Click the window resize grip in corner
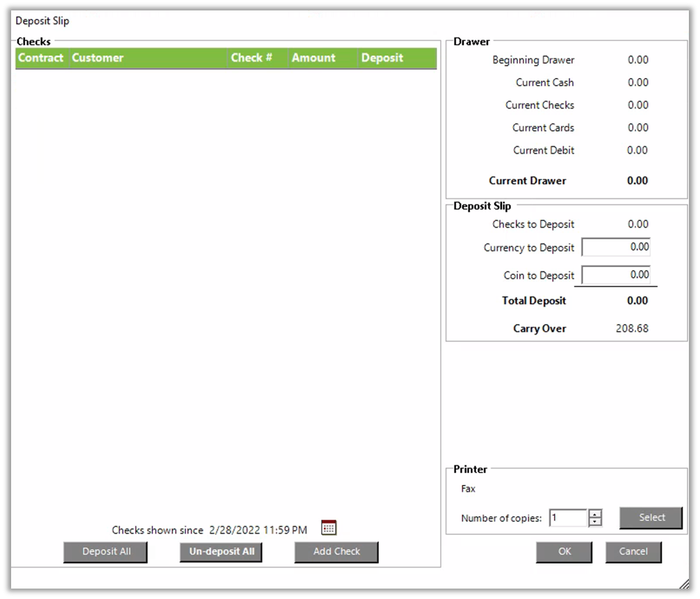This screenshot has height=599, width=700. pyautogui.click(x=684, y=582)
